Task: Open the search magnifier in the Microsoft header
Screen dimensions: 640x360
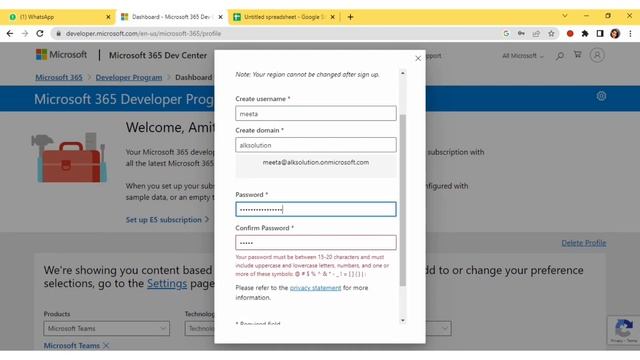Action: click(560, 56)
